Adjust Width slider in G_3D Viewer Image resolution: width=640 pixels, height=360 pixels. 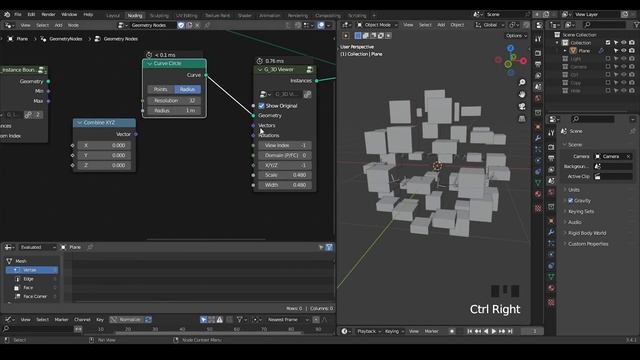coord(284,185)
